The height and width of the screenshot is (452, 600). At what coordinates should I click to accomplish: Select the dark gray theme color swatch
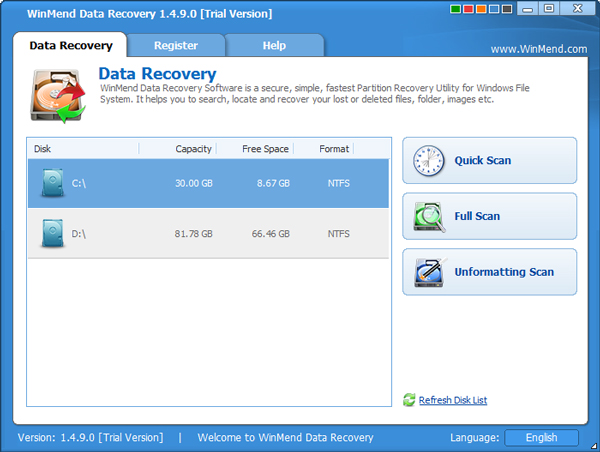point(507,9)
